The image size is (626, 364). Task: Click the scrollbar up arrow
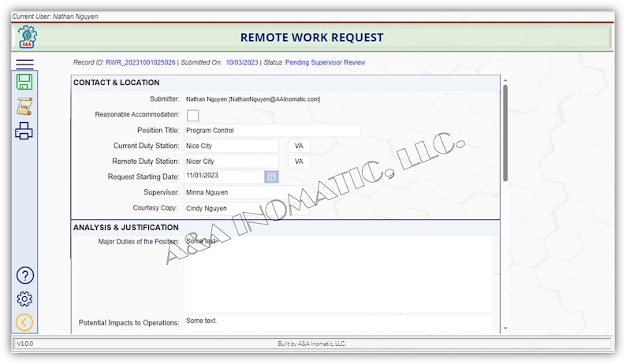pos(505,80)
